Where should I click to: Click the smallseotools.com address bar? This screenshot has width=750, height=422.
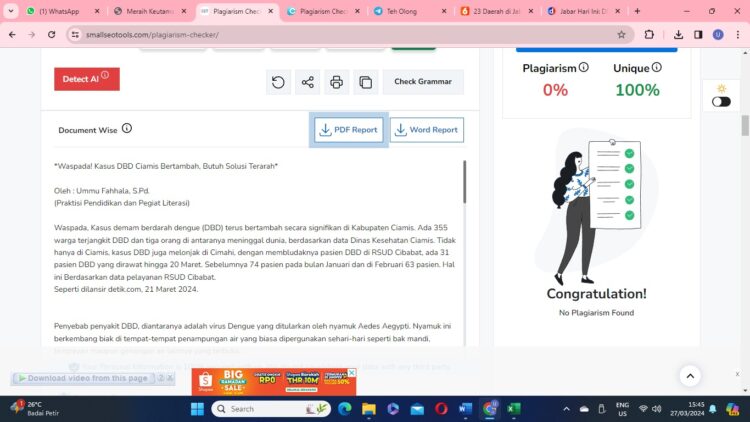pos(349,34)
